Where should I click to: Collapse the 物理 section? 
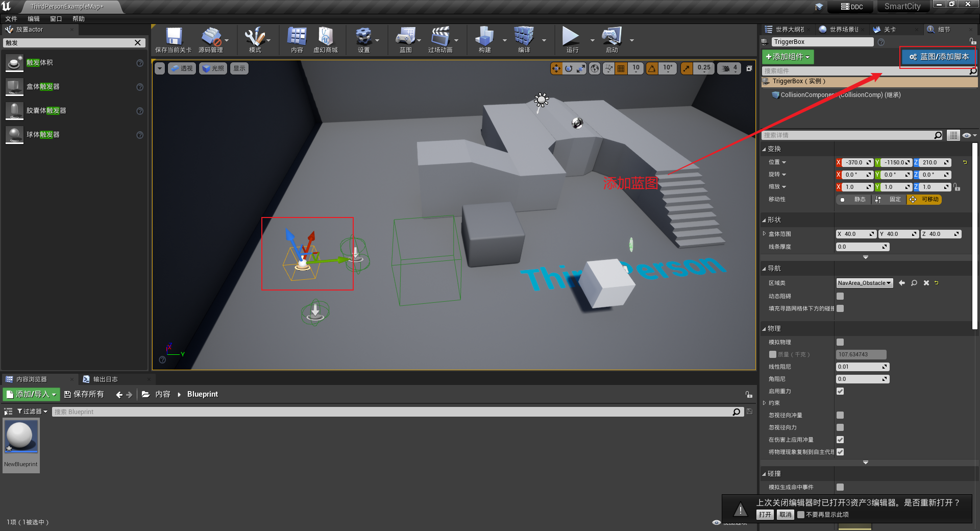coord(764,329)
